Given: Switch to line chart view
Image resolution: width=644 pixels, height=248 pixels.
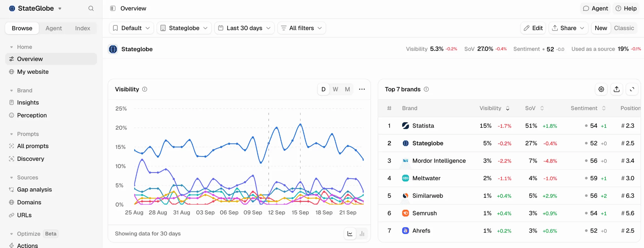Looking at the screenshot, I should pos(350,234).
